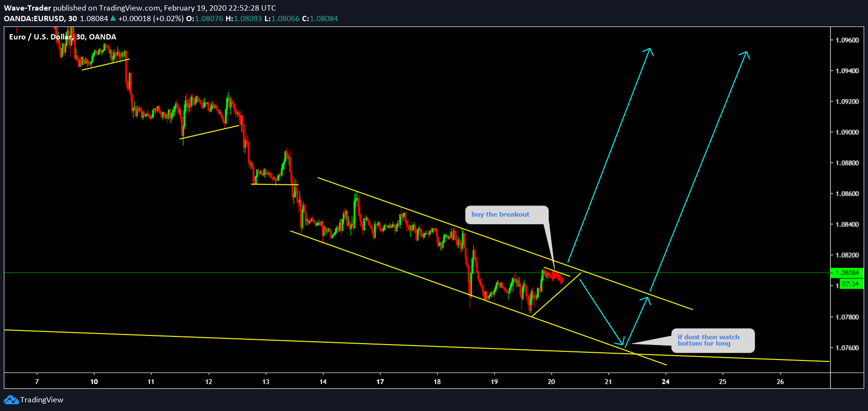Click date label 19 on time axis

(494, 382)
